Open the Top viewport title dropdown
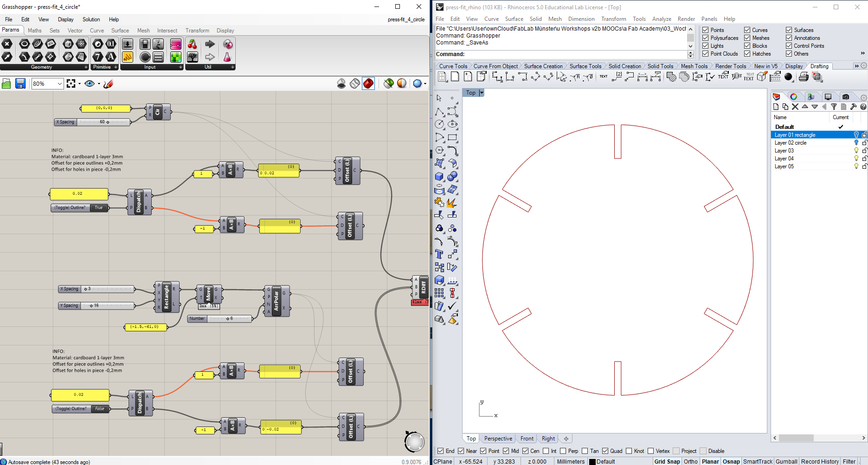868x465 pixels. coord(482,93)
